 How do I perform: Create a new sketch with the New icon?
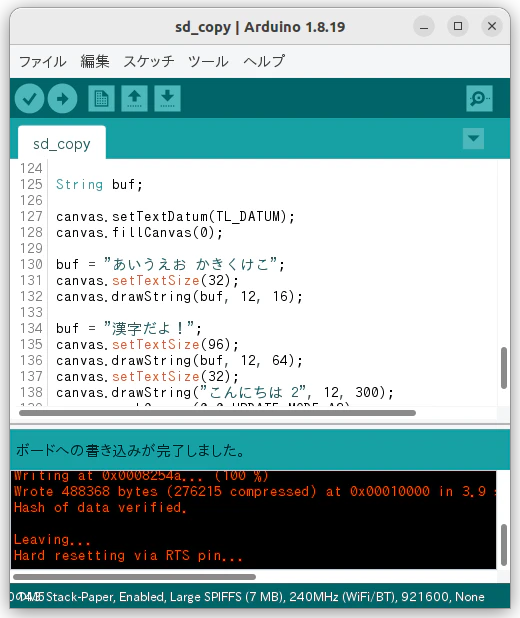click(x=101, y=99)
